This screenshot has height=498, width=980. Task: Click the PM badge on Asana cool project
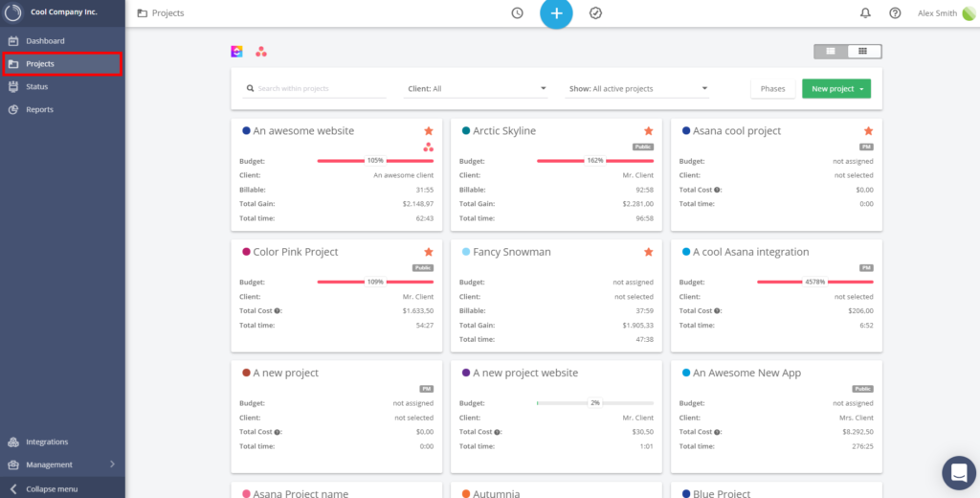coord(867,147)
